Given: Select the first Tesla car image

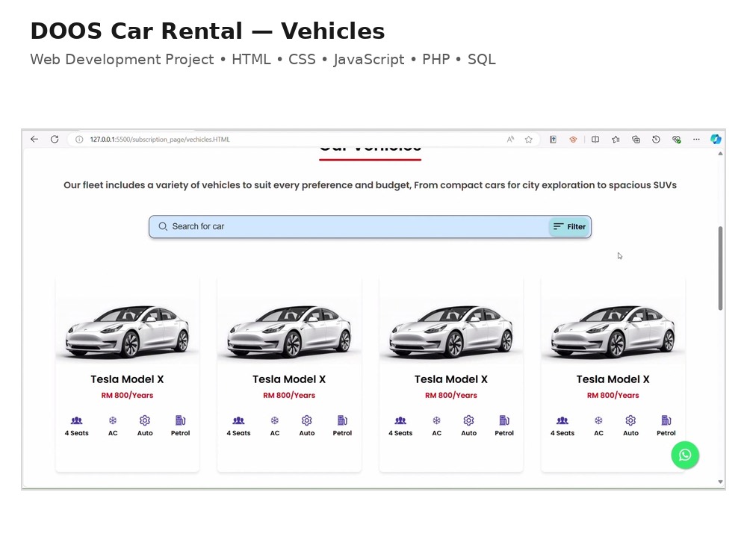Looking at the screenshot, I should point(127,332).
